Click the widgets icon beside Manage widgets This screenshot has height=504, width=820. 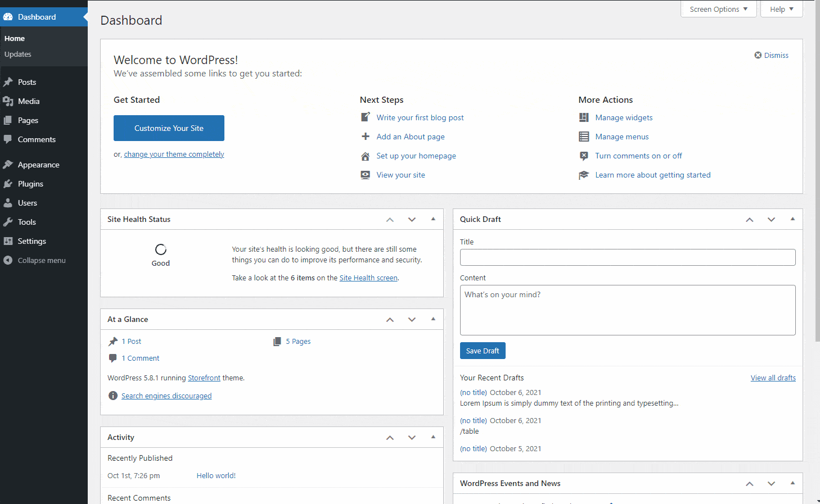(584, 117)
